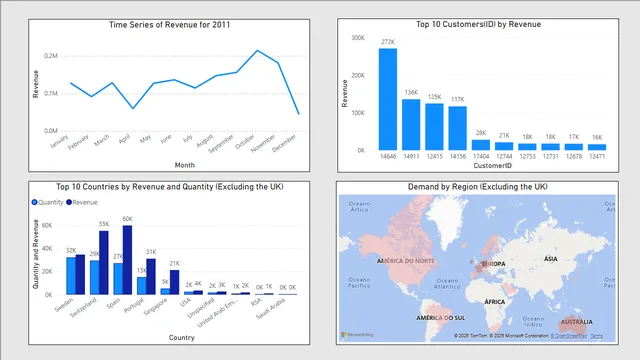Viewport: 640px width, 360px height.
Task: Click the Switzerland axis label
Action: coord(83,307)
